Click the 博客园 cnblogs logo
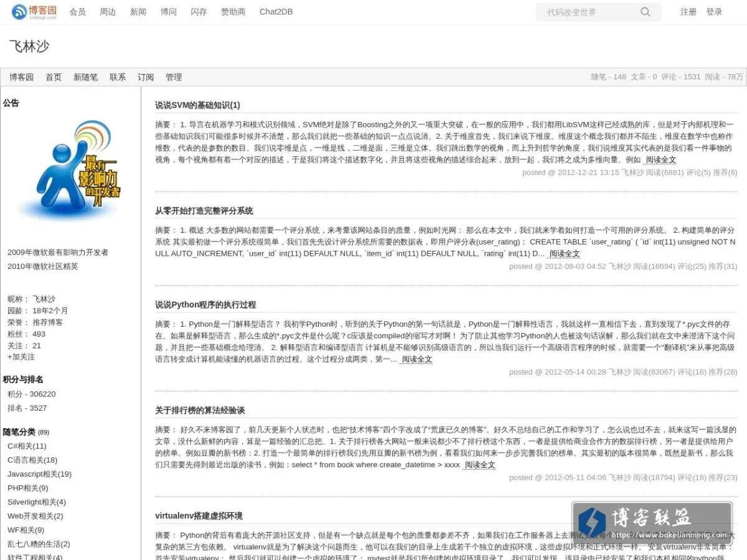The width and height of the screenshot is (747, 560). pos(34,11)
